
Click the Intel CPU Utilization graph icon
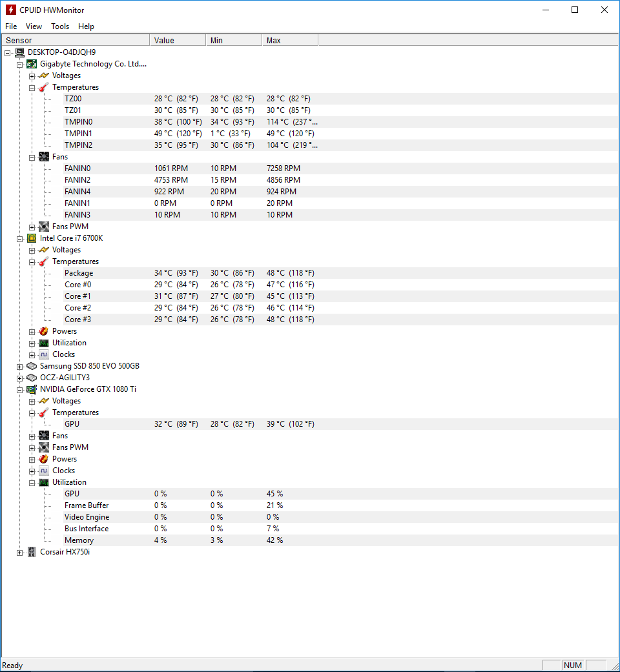(x=44, y=343)
